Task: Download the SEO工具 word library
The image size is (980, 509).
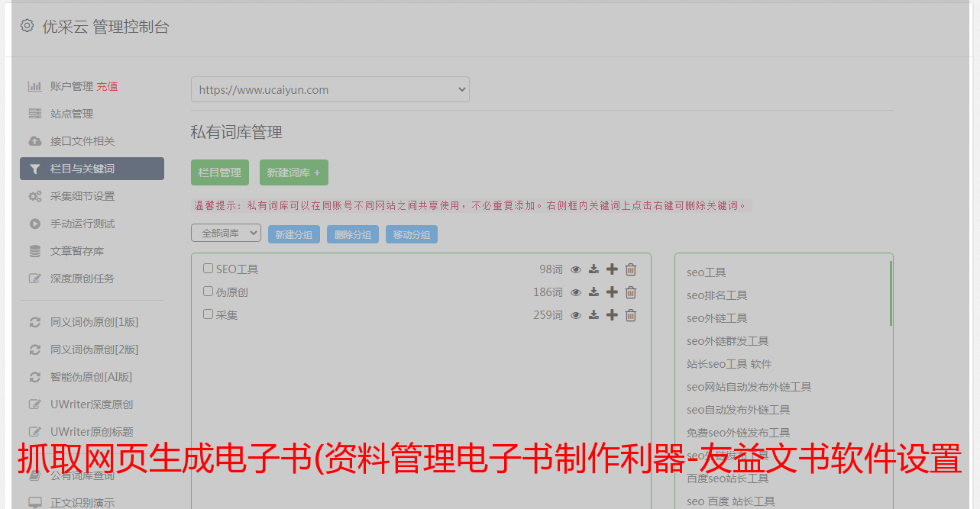Action: coord(593,269)
